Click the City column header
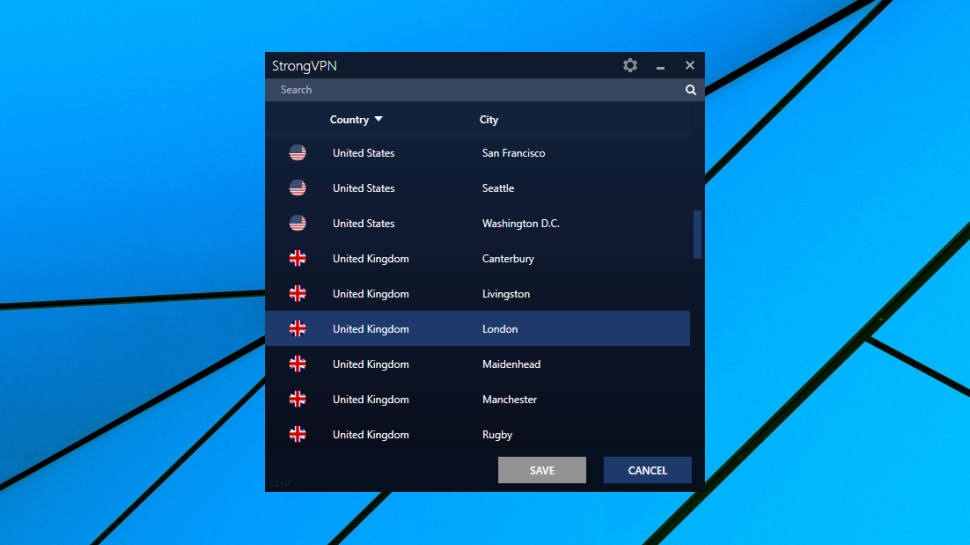This screenshot has width=970, height=545. (x=489, y=120)
